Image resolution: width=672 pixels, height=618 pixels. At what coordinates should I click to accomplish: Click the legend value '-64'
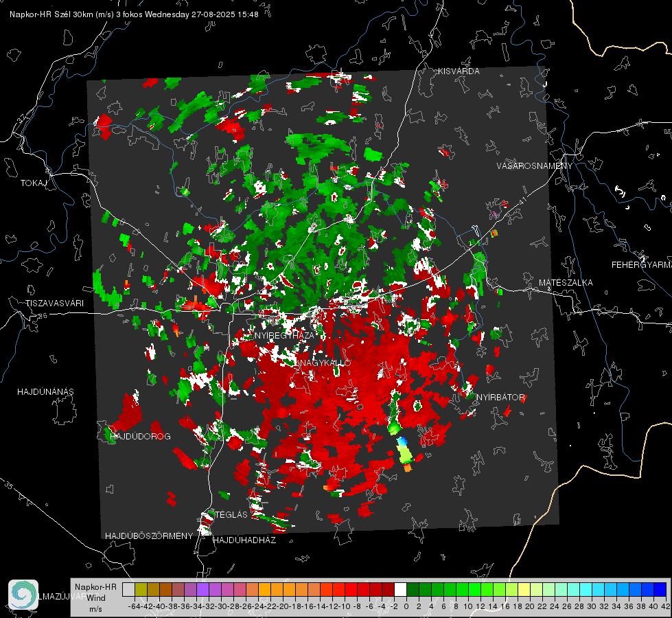[135, 606]
